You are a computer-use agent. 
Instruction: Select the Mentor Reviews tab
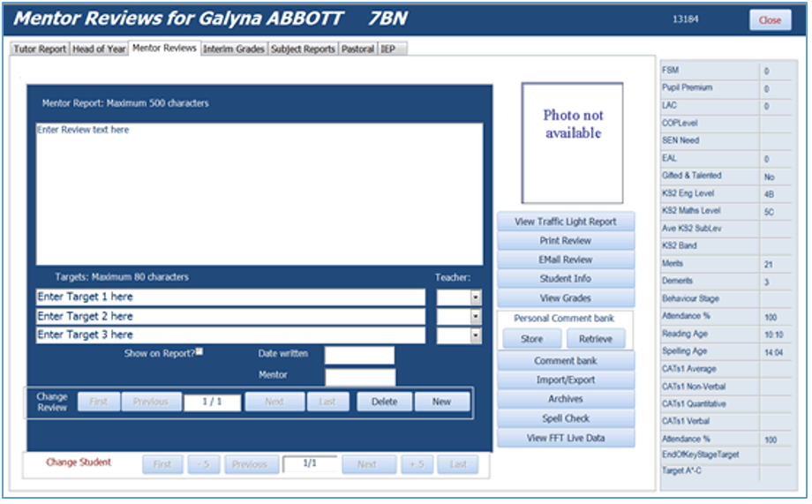tap(164, 49)
